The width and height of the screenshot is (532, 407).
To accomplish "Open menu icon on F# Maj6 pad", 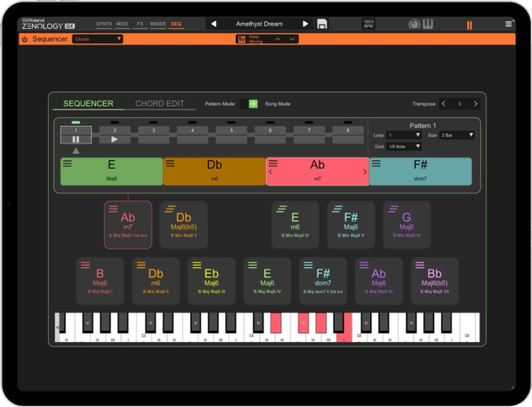I will coord(337,209).
